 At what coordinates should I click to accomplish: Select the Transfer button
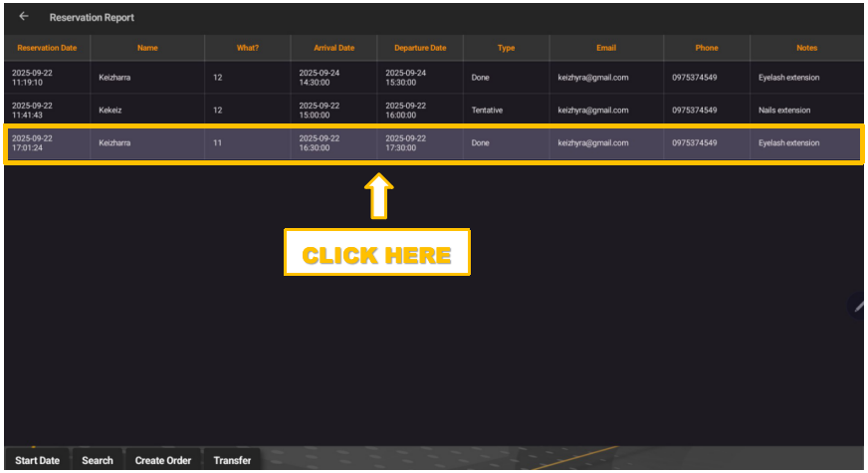(x=232, y=460)
